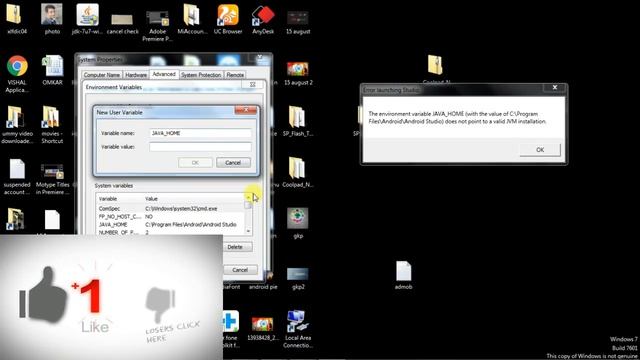
Task: Open the MiAccount folder icon
Action: point(192,18)
